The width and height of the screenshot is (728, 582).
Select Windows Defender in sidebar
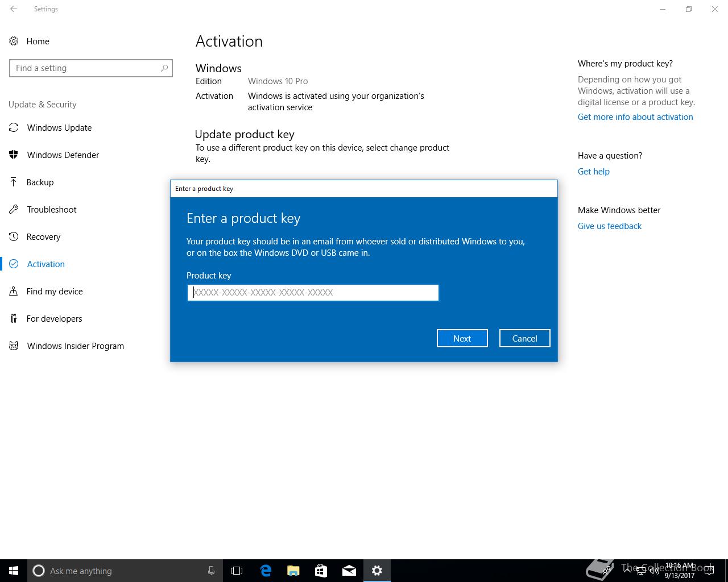coord(63,155)
